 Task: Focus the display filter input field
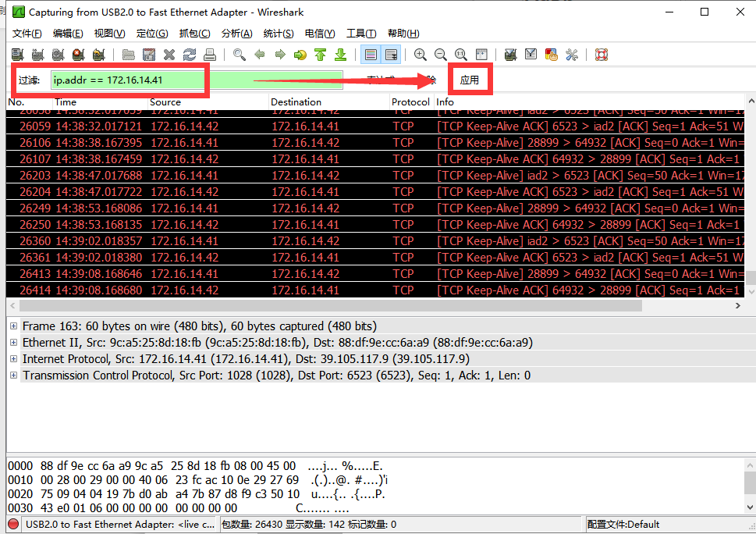point(197,80)
